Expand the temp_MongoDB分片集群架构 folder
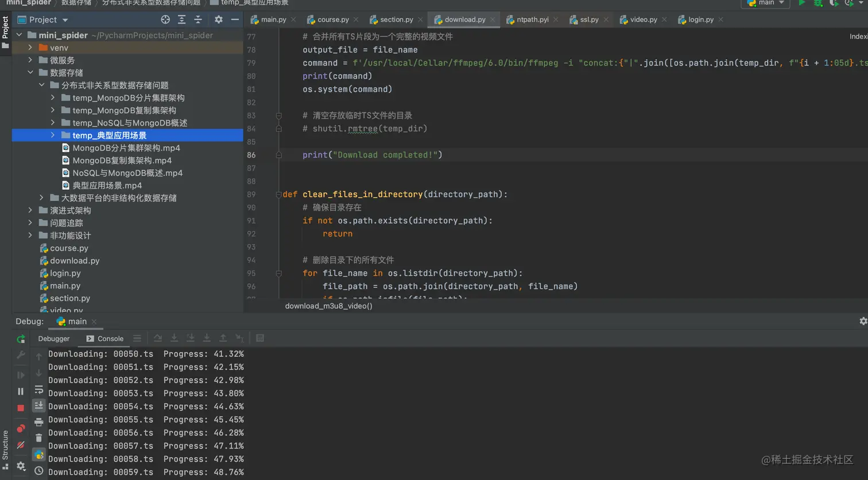 tap(53, 98)
